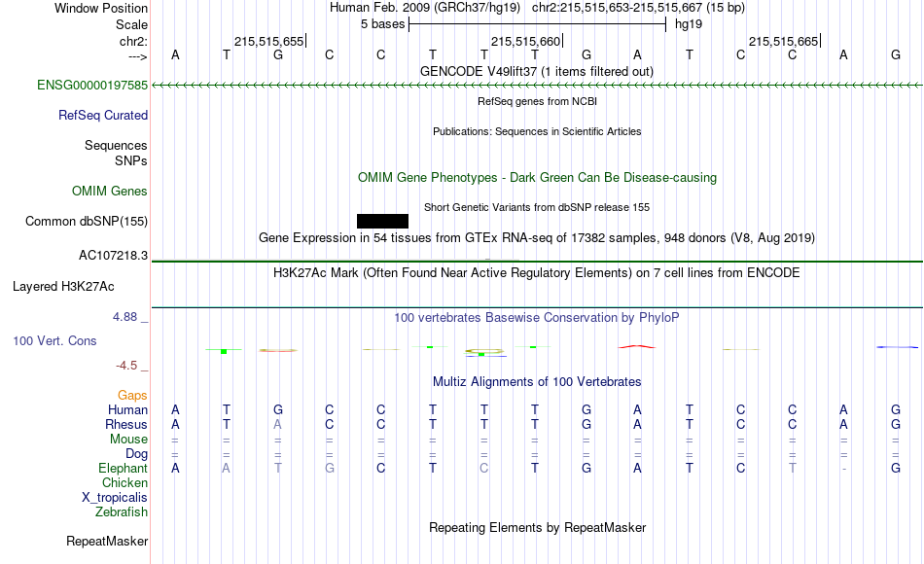Click 'Multiz Alignments of 100 Vertebrates' title
Viewport: 924px width, 564px height.
[537, 382]
